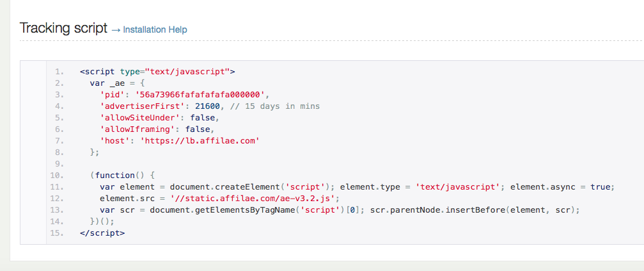Viewport: 644px width, 271px height.
Task: Click line number 1 in the gutter
Action: pos(59,72)
